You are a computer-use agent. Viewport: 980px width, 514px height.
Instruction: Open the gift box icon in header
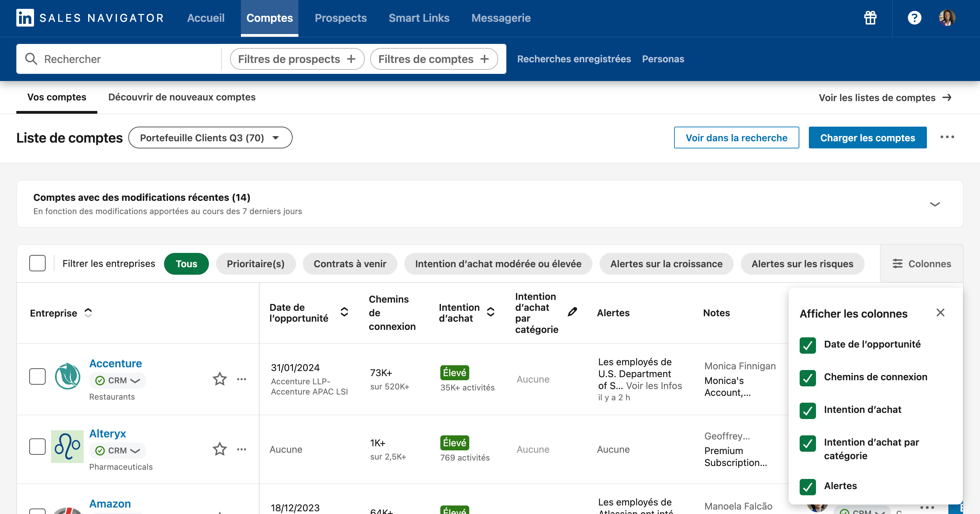click(x=870, y=18)
